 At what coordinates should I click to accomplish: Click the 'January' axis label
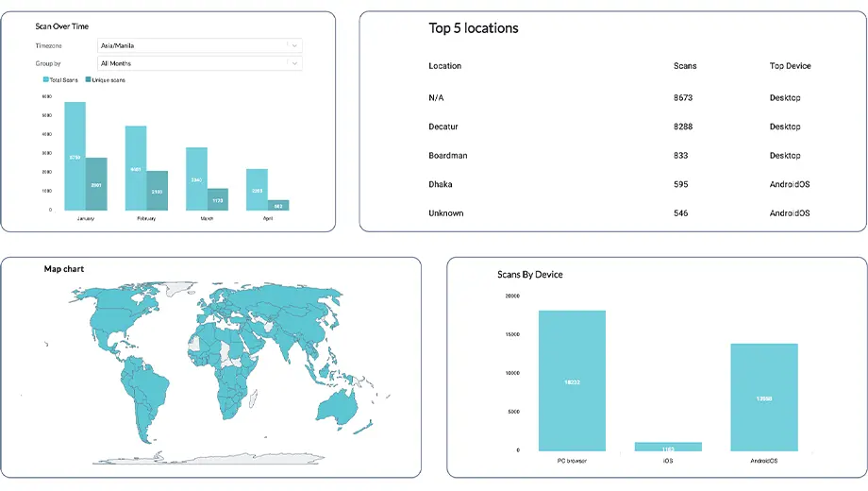pyautogui.click(x=85, y=218)
